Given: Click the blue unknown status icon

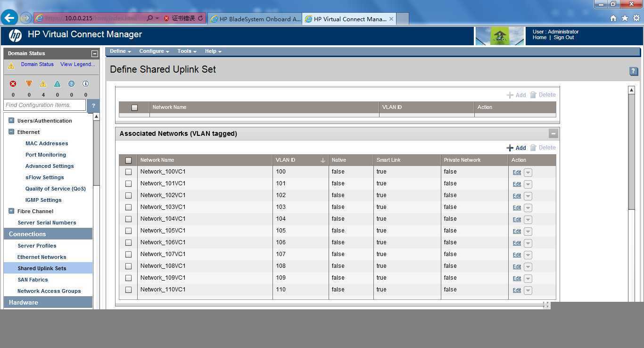Looking at the screenshot, I should [71, 83].
